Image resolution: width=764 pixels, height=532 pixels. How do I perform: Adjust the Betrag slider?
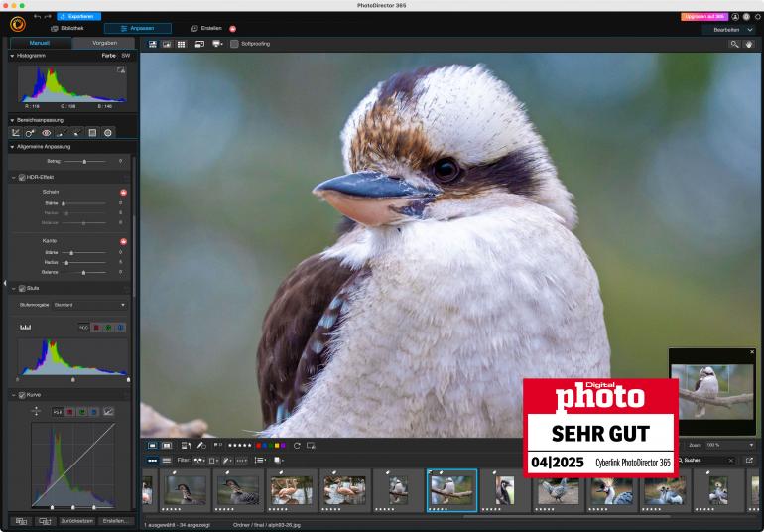(x=84, y=161)
